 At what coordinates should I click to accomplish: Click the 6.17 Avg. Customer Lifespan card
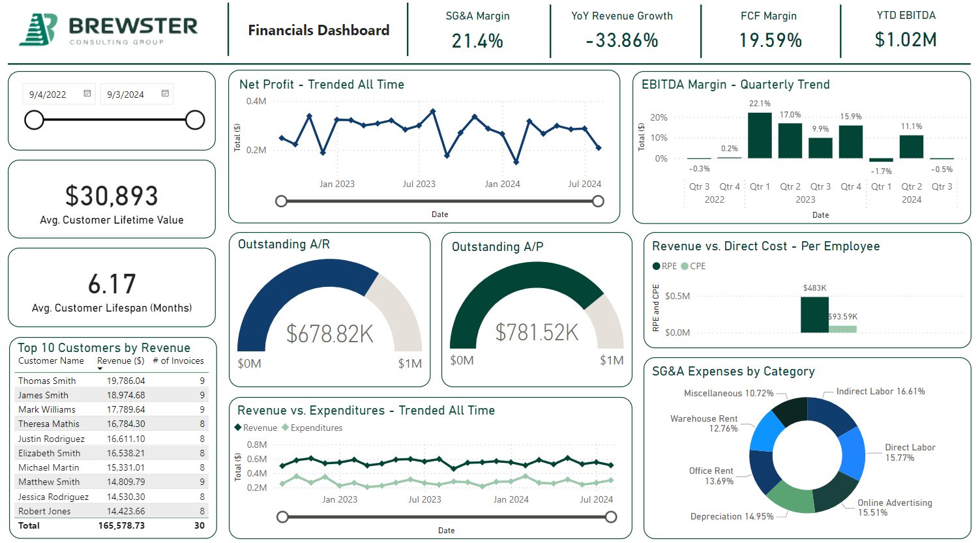tap(111, 287)
